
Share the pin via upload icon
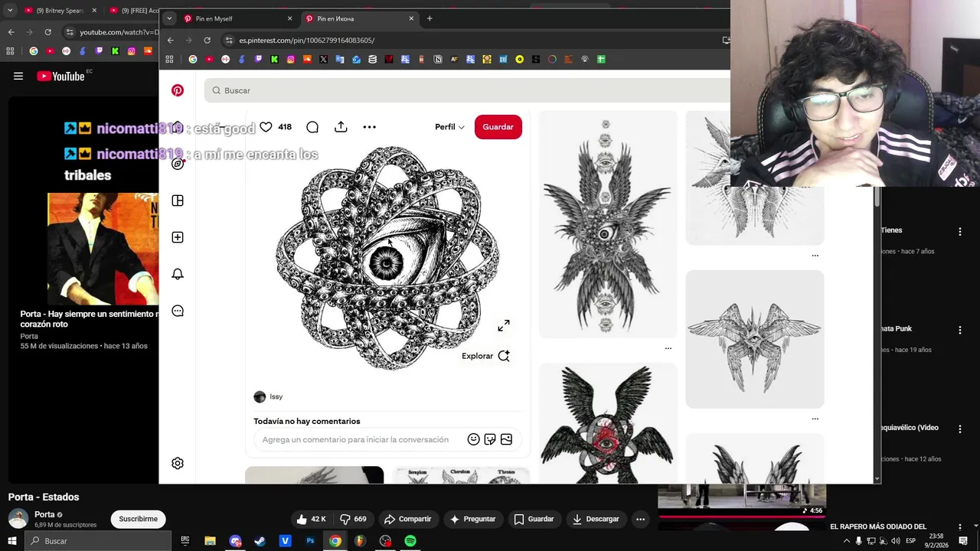pyautogui.click(x=341, y=127)
